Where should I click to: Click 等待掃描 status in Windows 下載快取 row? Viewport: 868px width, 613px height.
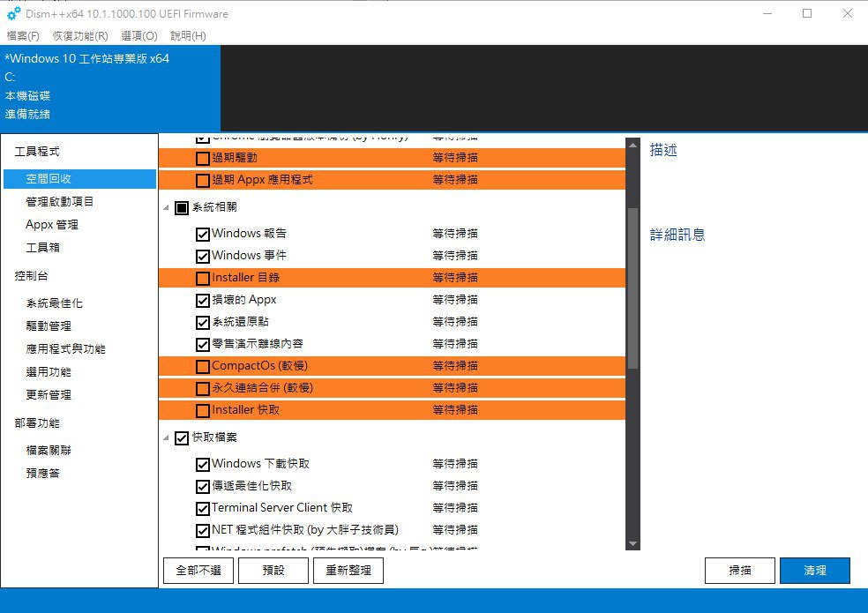(x=455, y=463)
